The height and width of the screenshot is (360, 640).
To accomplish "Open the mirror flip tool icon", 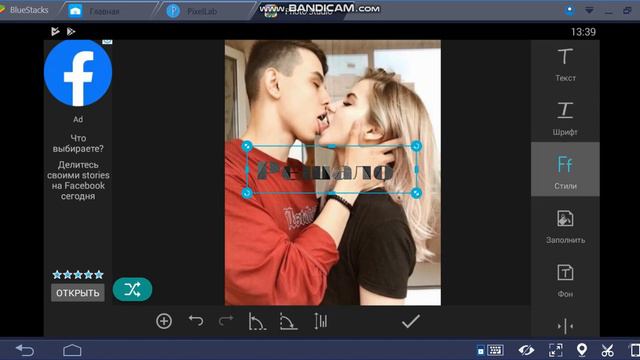I will 565,326.
